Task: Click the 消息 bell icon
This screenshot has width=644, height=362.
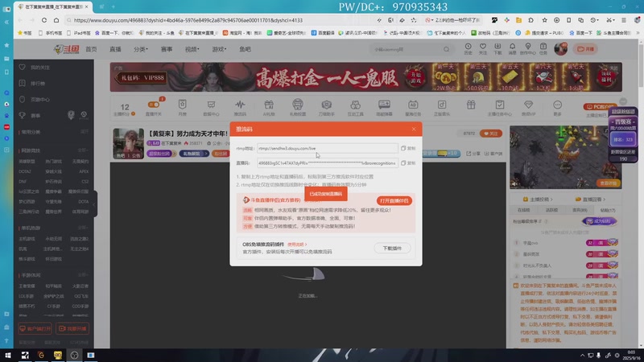Action: click(512, 49)
